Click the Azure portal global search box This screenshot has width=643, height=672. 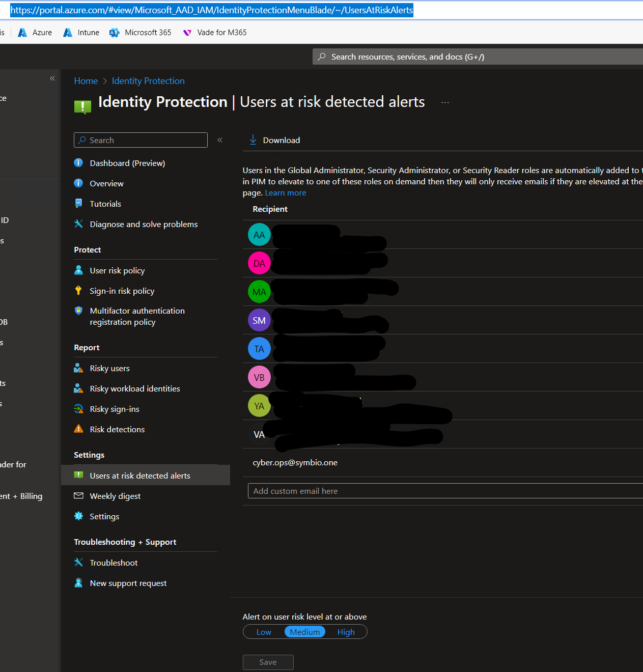click(478, 57)
